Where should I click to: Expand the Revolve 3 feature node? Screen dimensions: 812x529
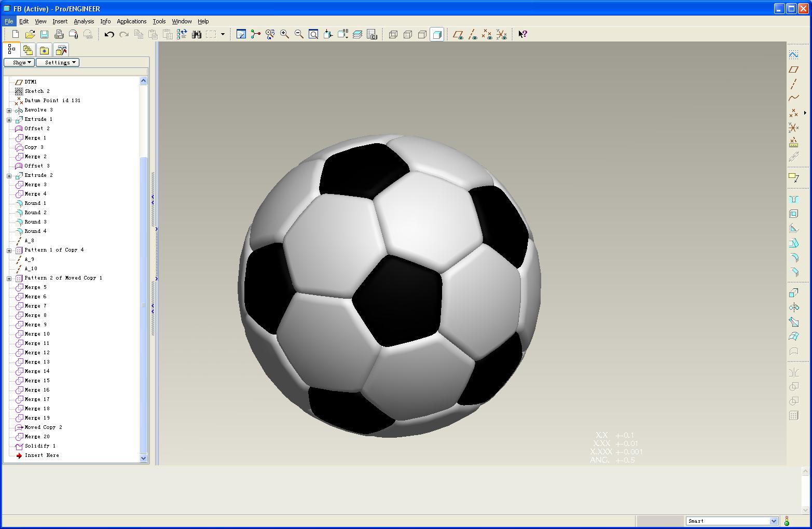pos(9,110)
